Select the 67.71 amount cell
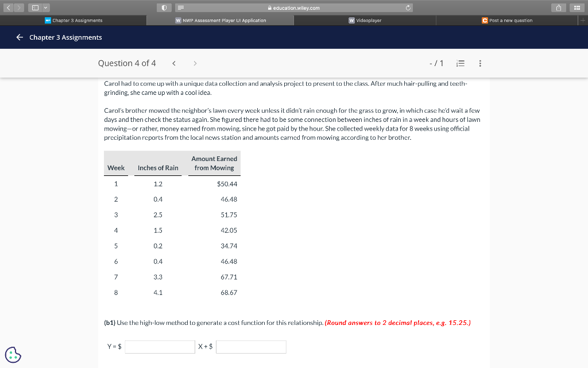Image resolution: width=588 pixels, height=368 pixels. 229,277
